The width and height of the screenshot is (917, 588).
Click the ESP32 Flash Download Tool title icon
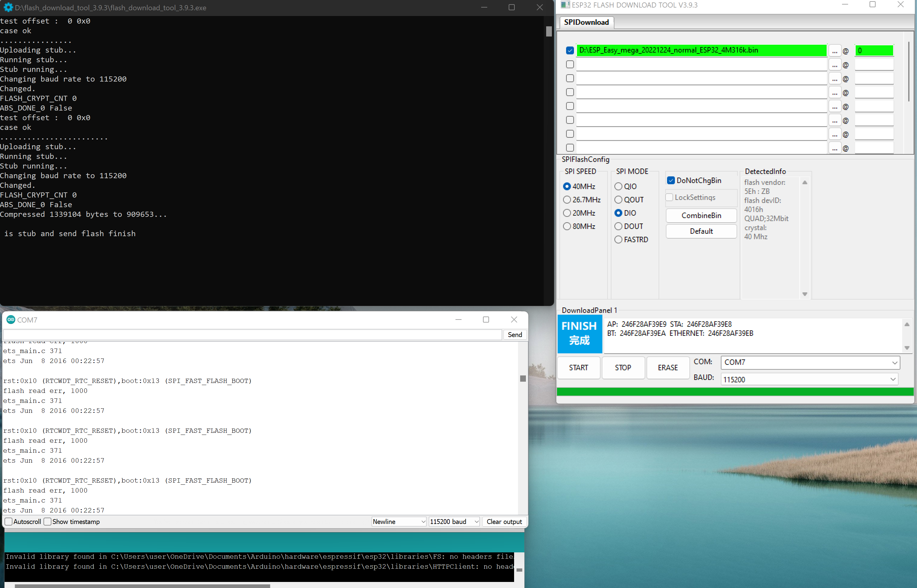coord(565,5)
